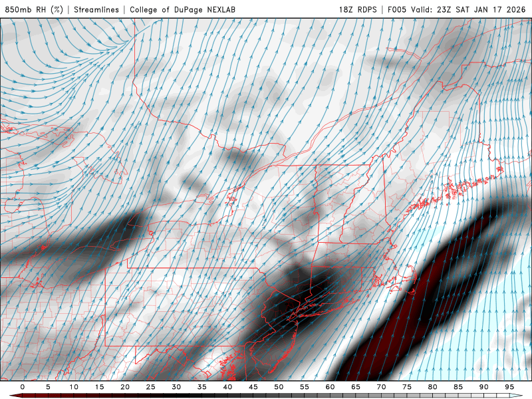Select the '80' color bar label
This screenshot has height=399, width=532.
[433, 387]
